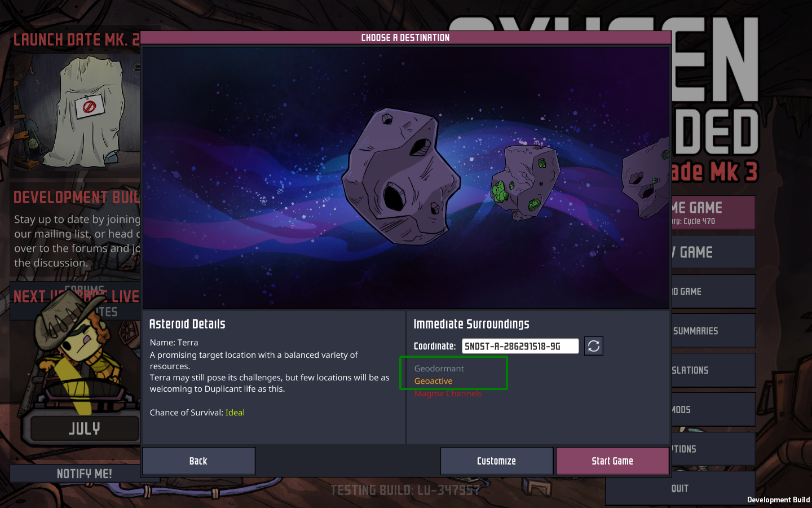Click the reshuffle coordinate refresh icon

click(594, 346)
